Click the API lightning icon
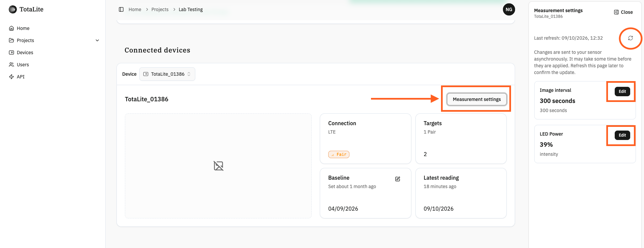644x248 pixels. [x=11, y=77]
